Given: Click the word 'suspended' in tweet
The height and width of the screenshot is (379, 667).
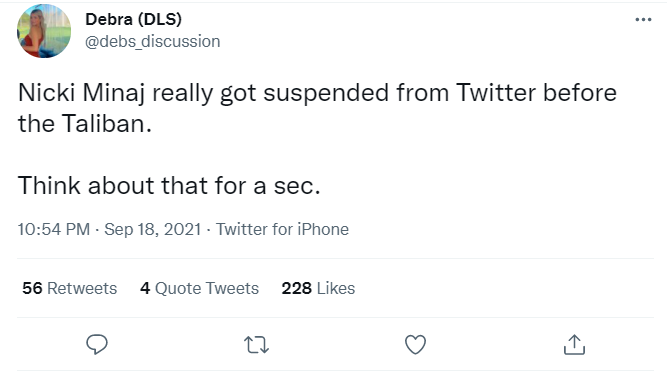Looking at the screenshot, I should (326, 93).
